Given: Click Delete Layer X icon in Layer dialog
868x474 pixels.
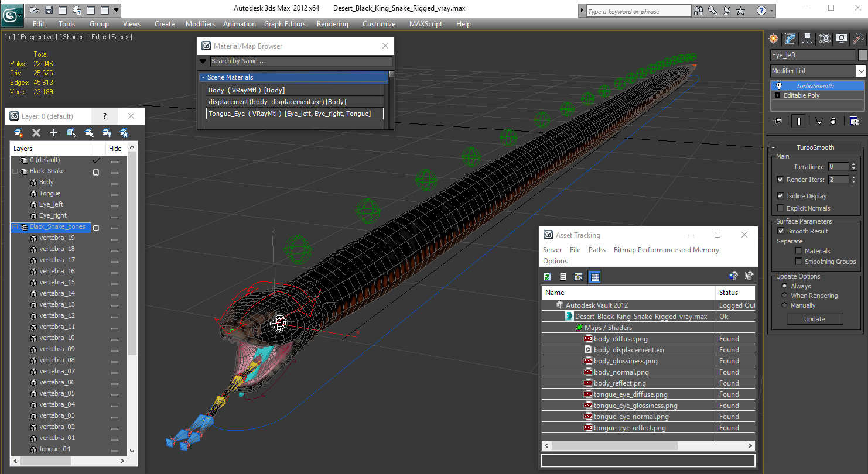Looking at the screenshot, I should pos(36,133).
